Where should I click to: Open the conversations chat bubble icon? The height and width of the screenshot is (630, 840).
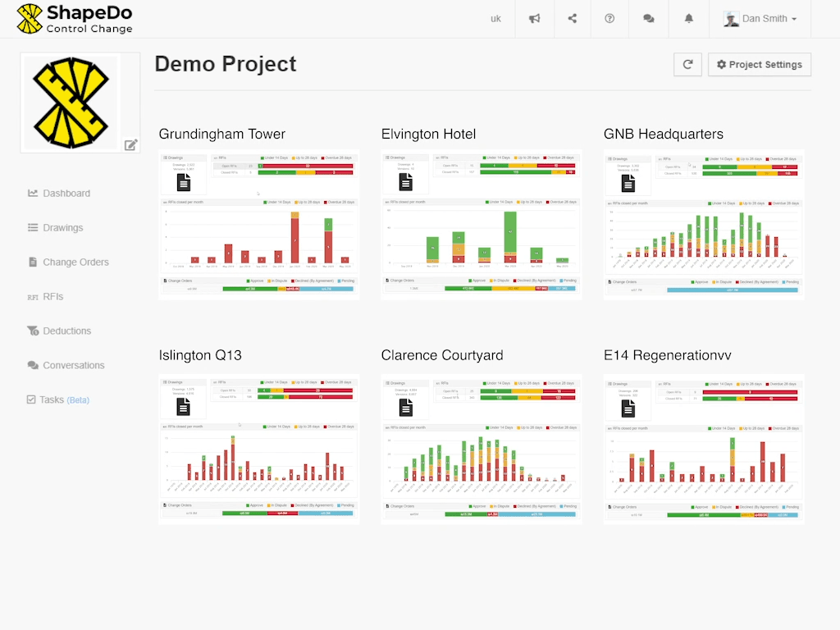point(648,18)
